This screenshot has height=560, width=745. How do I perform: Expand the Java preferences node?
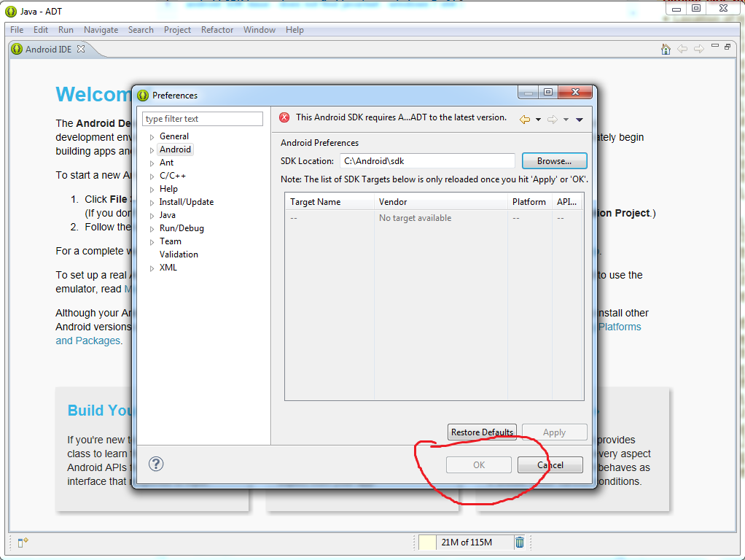[x=152, y=216]
